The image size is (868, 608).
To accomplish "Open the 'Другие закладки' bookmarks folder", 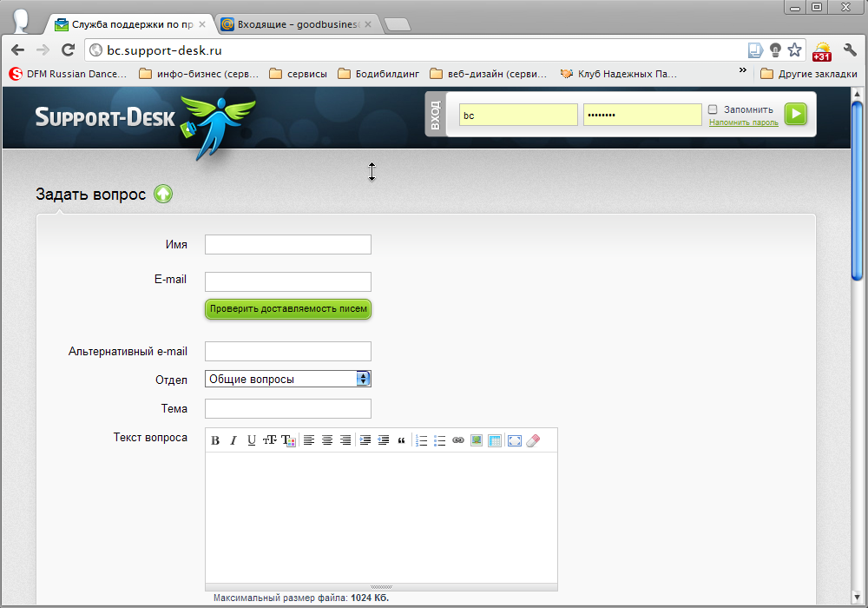I will point(809,74).
